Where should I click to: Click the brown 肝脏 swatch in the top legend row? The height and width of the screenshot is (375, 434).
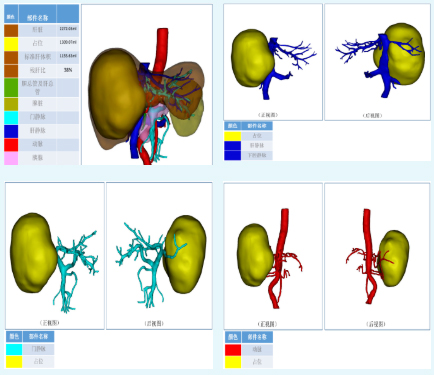[x=11, y=30]
